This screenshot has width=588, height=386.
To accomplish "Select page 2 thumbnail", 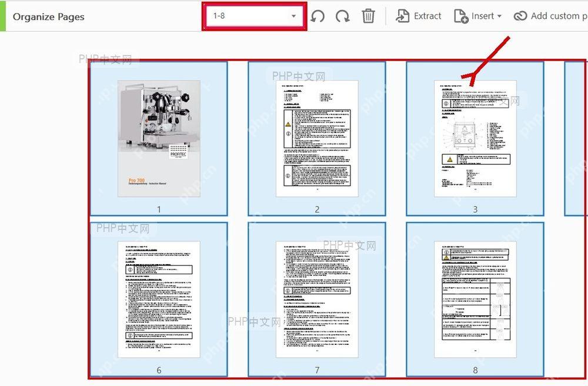I will tap(317, 138).
